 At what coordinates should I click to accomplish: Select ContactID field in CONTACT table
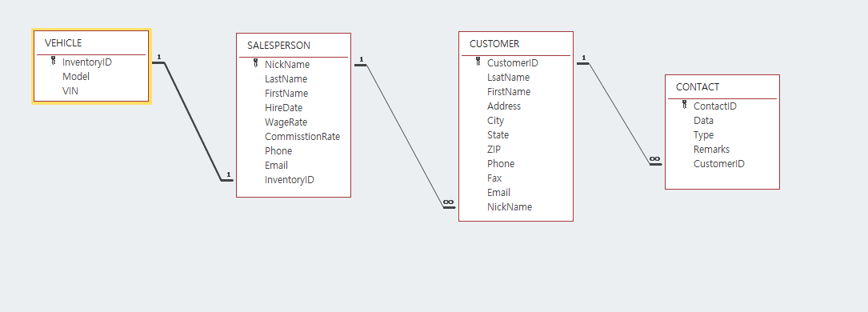coord(715,106)
